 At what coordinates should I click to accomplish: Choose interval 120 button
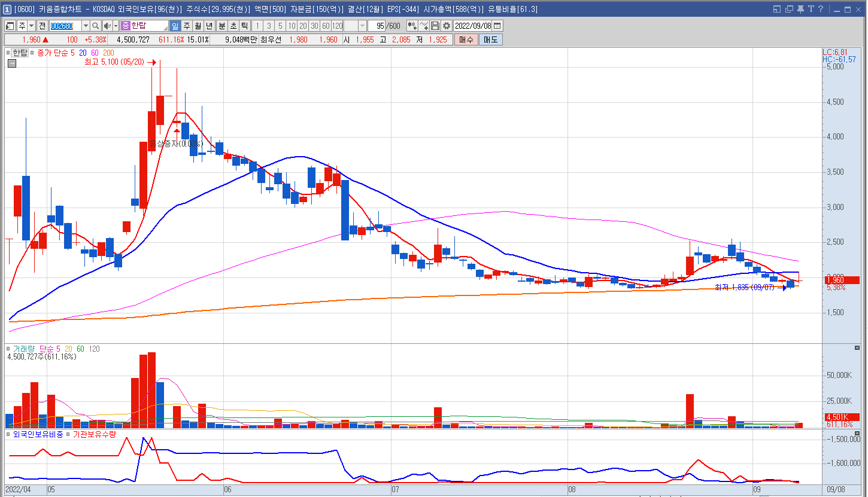[x=338, y=26]
